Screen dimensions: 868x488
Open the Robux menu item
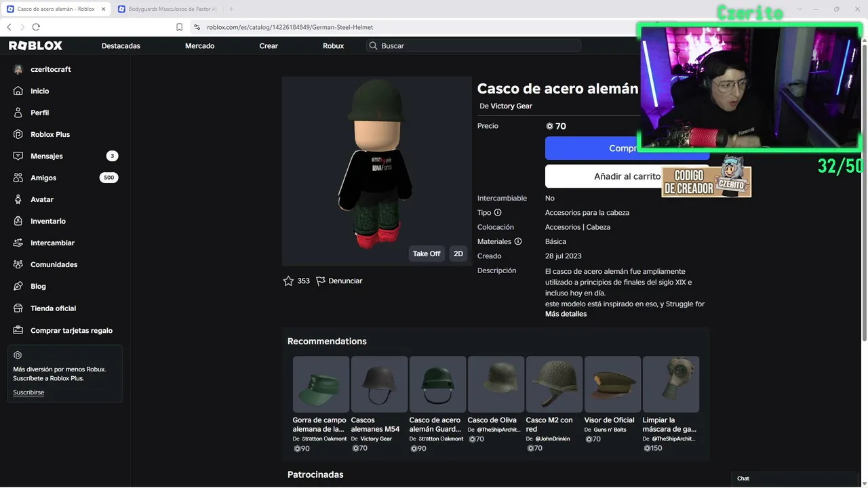[333, 45]
